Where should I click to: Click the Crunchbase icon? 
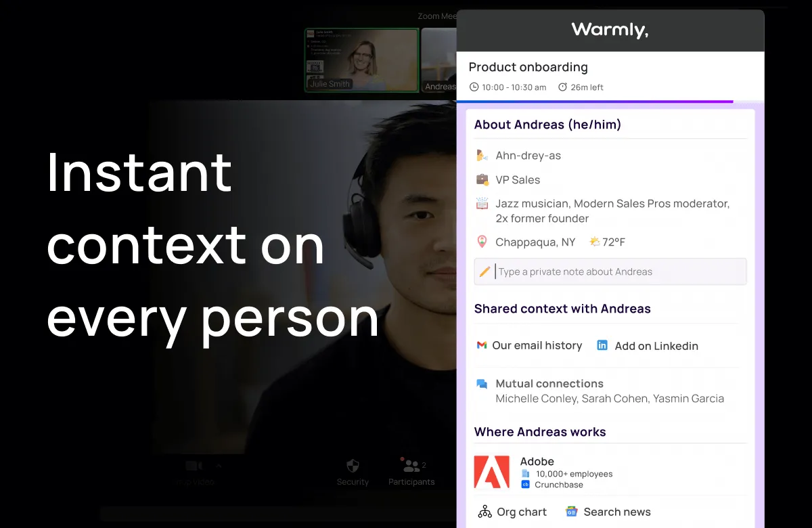point(526,485)
